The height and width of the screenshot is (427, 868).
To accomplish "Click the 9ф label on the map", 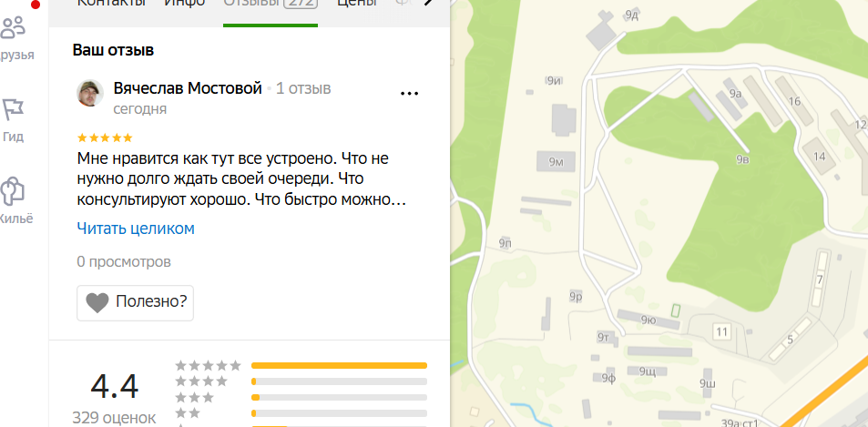I will (x=609, y=379).
